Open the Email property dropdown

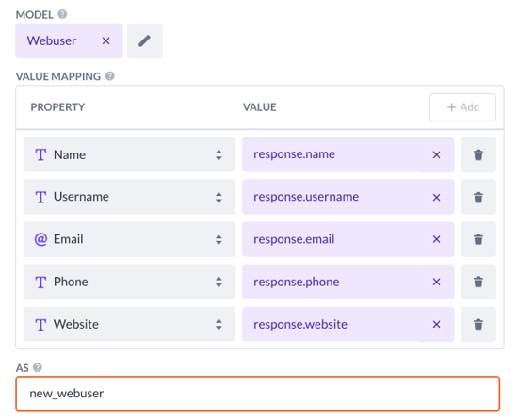pos(129,239)
